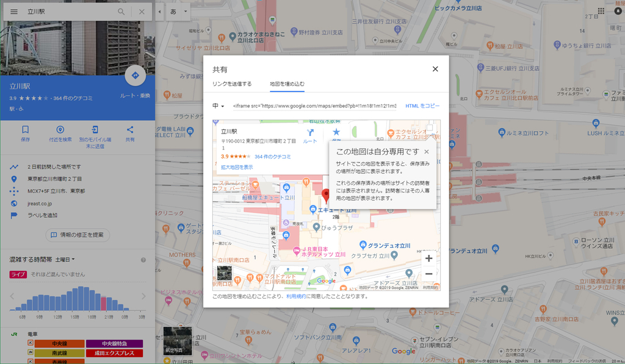Screen dimensions: 625x364
Task: Toggle 航空写真 satellite view thumbnail
Action: [178, 340]
